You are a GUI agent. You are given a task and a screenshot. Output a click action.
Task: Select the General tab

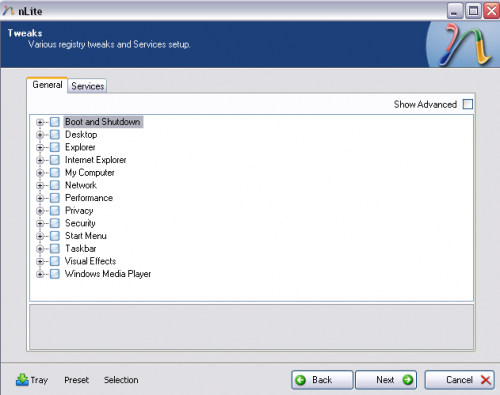[x=47, y=85]
